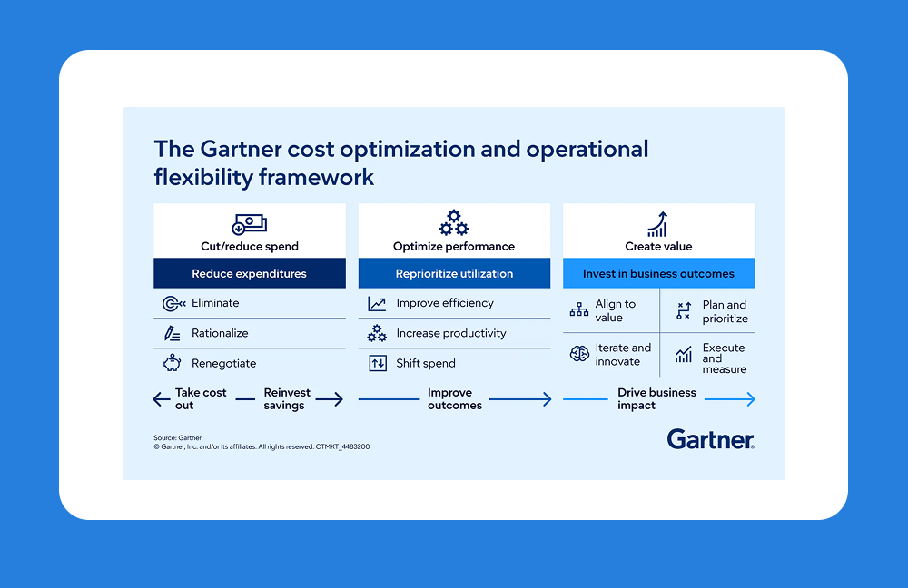Click the target icon beside Eliminate
908x588 pixels.
(x=173, y=303)
